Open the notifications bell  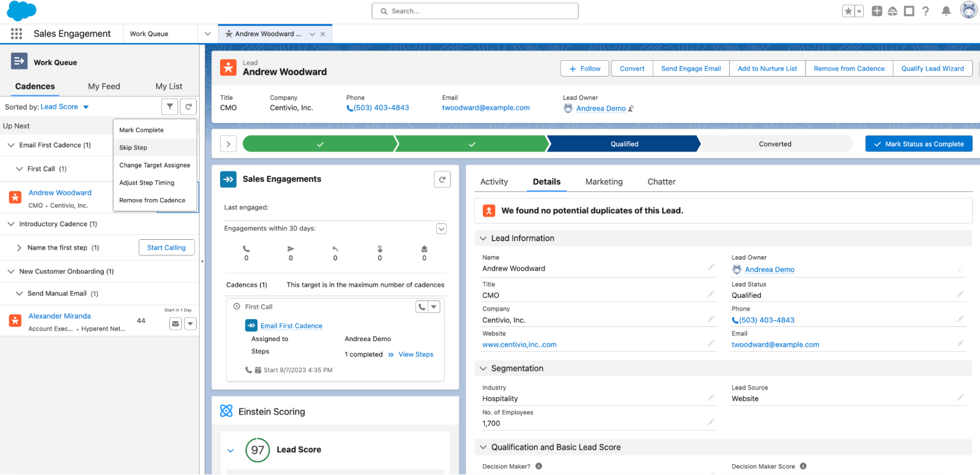tap(946, 11)
